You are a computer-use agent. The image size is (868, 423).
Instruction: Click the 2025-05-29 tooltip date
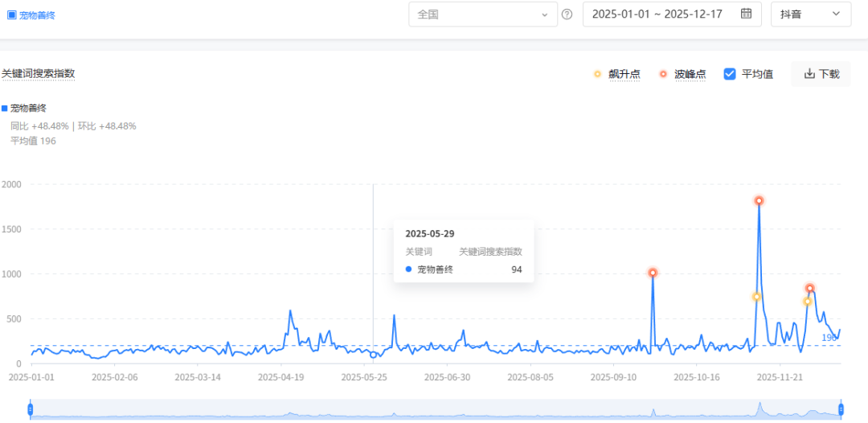[430, 234]
